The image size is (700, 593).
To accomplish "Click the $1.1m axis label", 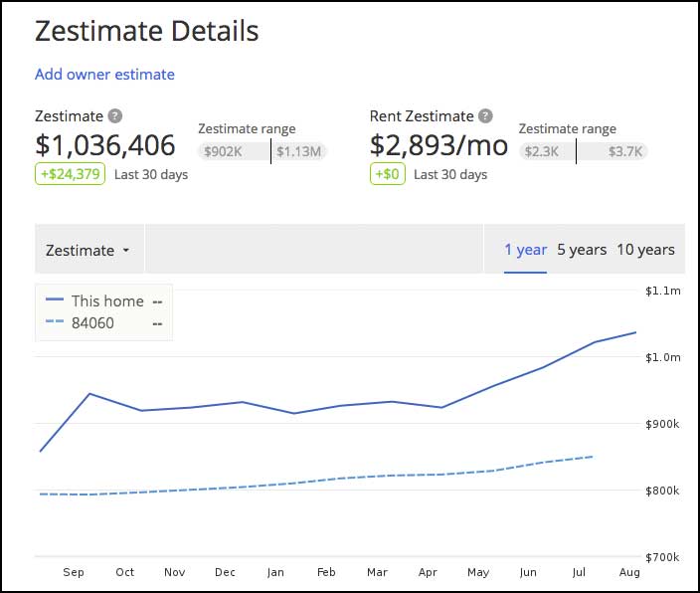I will [x=663, y=291].
